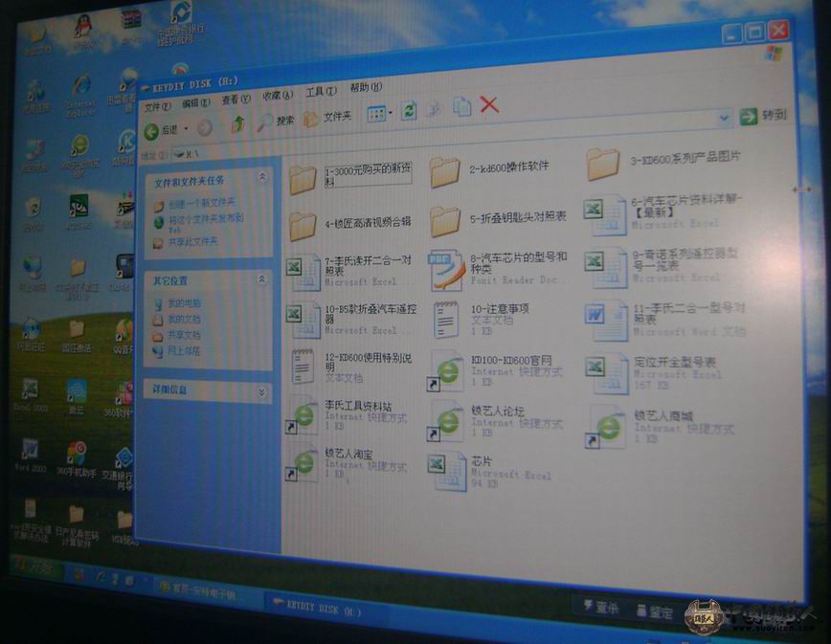Viewport: 831px width, 644px height.
Task: Open the address bar dropdown arrow
Action: pos(724,118)
